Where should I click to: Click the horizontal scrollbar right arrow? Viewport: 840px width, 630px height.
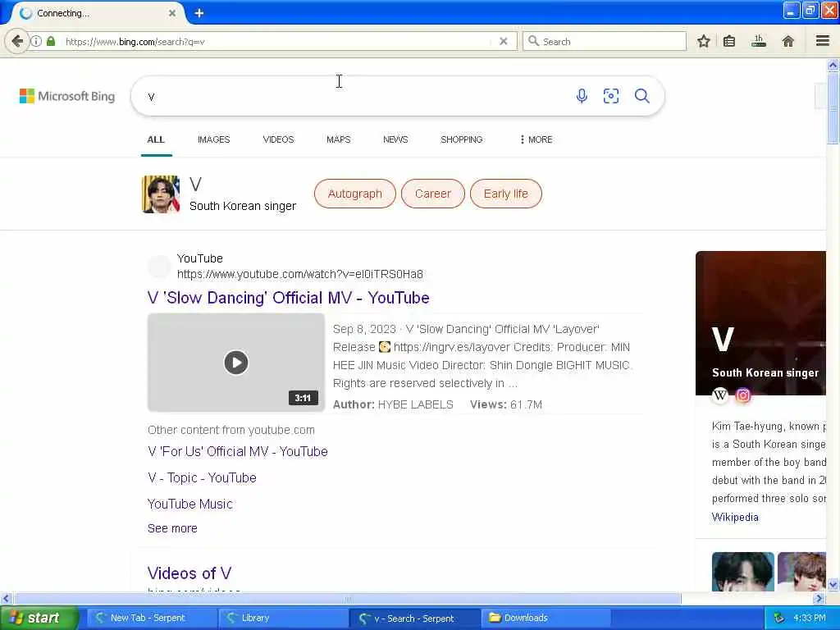pyautogui.click(x=819, y=598)
